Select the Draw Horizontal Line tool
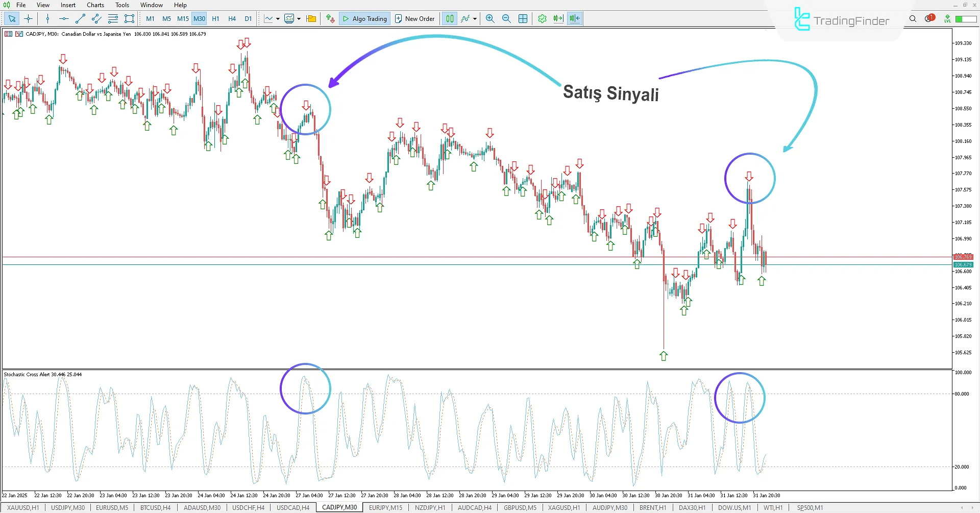The image size is (980, 513). pyautogui.click(x=63, y=18)
